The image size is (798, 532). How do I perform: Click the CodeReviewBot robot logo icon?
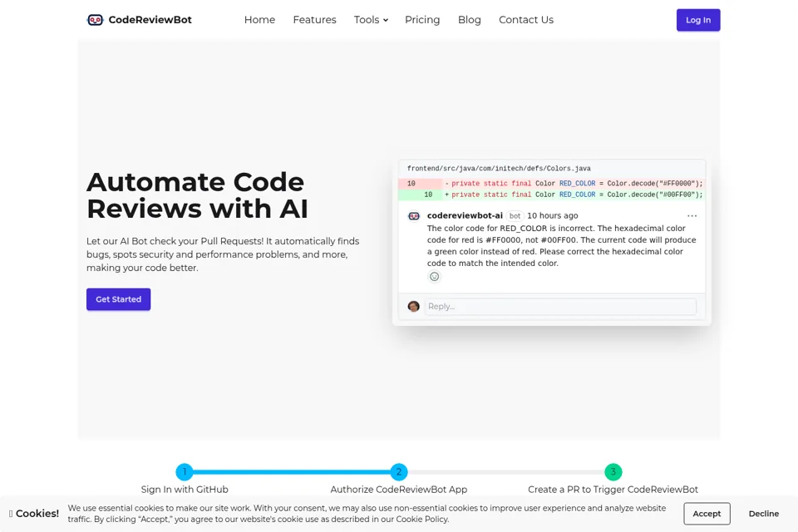click(x=95, y=20)
